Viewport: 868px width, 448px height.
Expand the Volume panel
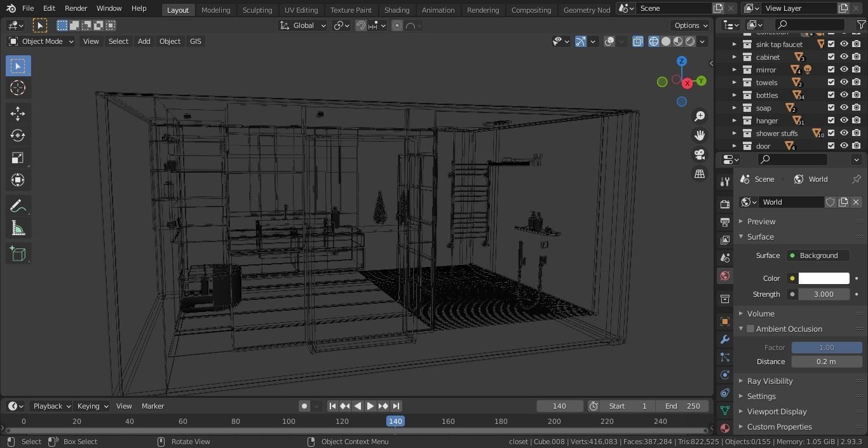click(x=761, y=314)
